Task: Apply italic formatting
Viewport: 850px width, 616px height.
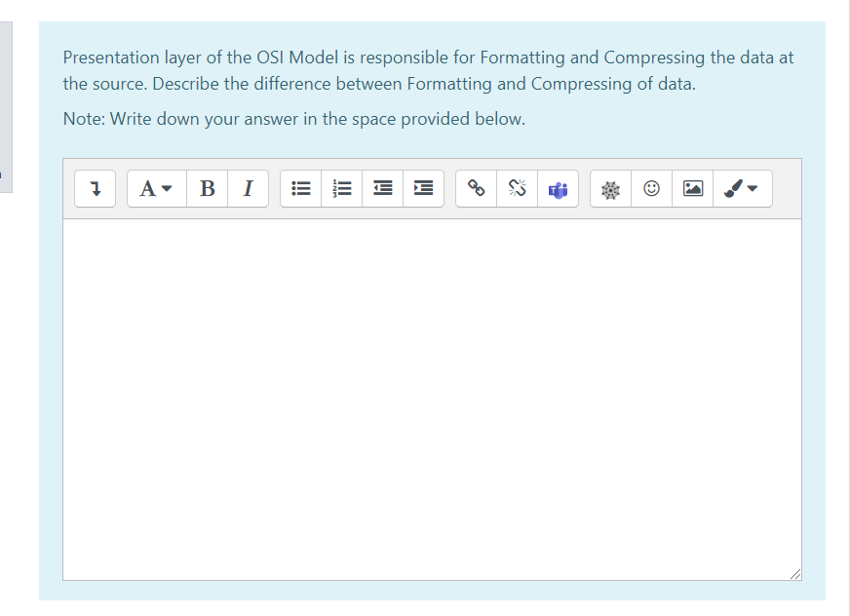Action: pyautogui.click(x=248, y=188)
